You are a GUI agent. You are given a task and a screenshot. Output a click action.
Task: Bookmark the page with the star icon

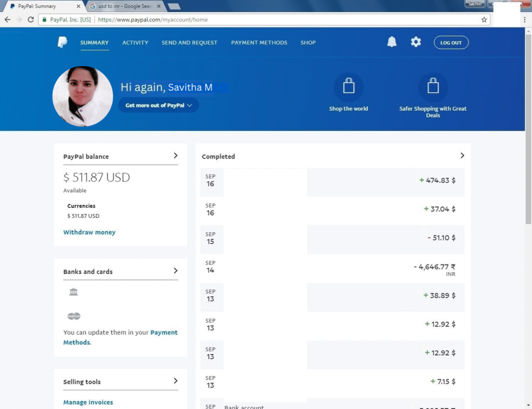(x=484, y=20)
